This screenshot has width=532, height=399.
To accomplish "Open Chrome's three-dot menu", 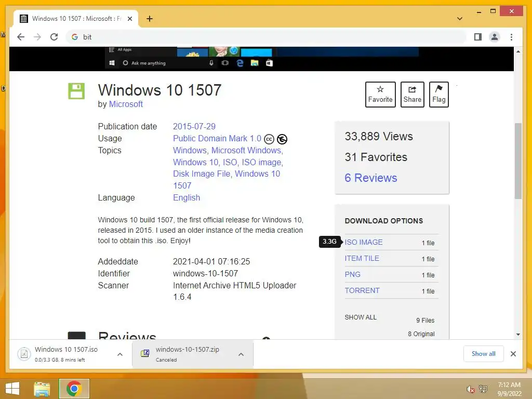I will (x=511, y=37).
